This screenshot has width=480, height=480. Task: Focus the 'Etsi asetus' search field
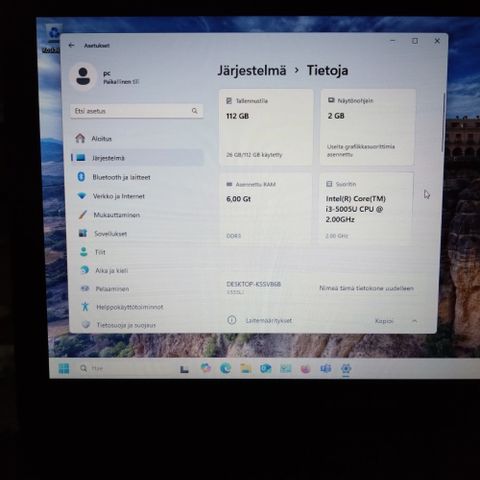137,111
